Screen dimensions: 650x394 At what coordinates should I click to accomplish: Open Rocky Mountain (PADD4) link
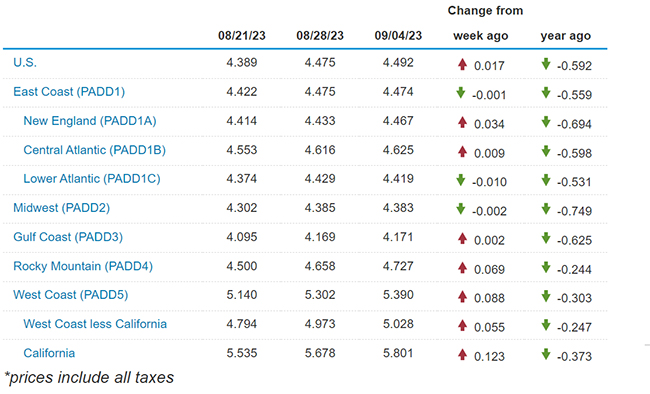point(83,266)
